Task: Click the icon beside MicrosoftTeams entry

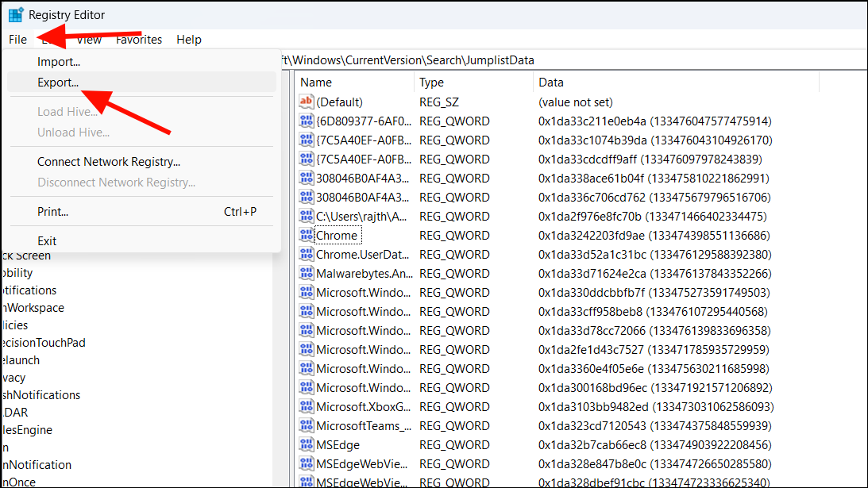Action: coord(307,425)
